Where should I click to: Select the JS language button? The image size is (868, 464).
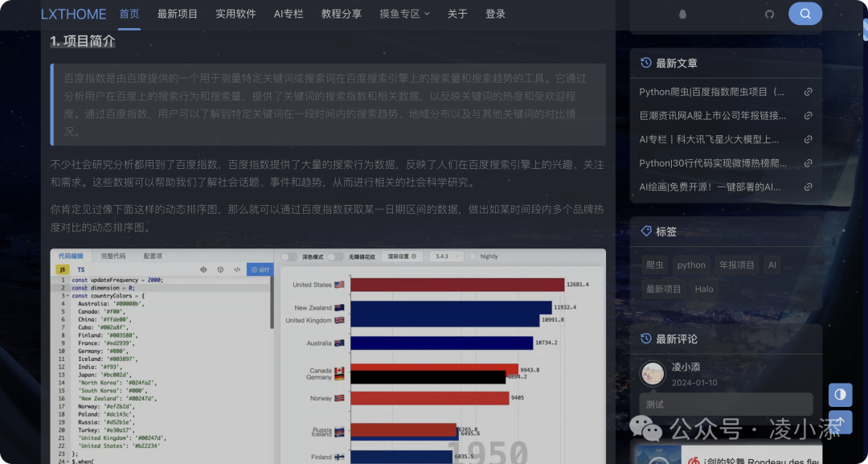click(63, 269)
